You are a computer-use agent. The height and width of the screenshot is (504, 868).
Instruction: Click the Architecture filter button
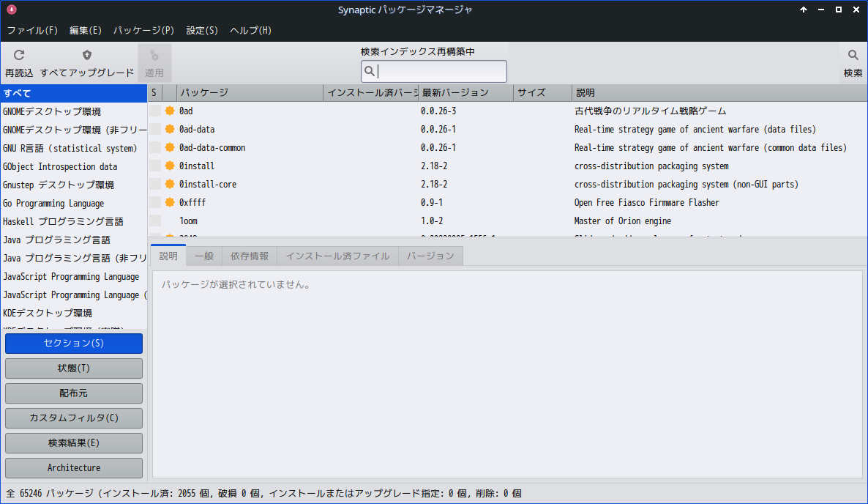click(74, 468)
